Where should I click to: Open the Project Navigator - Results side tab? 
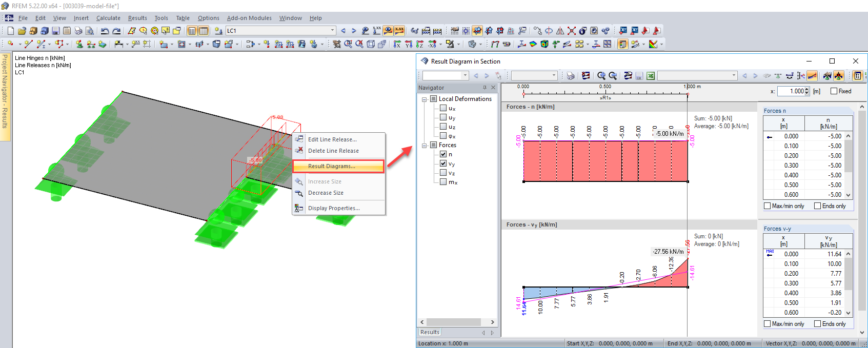[5, 96]
